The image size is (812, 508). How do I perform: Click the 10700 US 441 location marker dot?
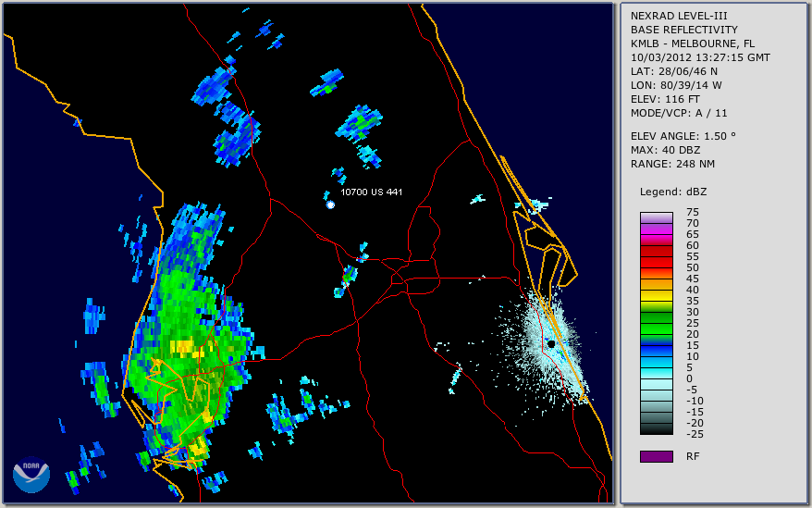(330, 204)
